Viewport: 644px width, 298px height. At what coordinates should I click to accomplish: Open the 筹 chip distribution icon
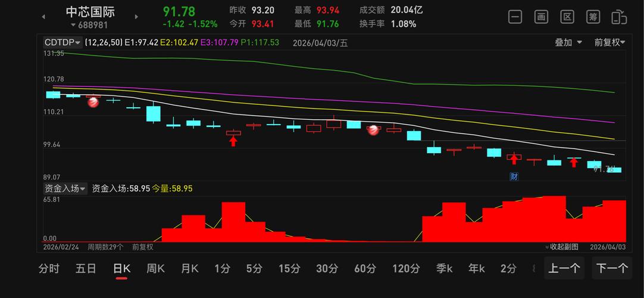[x=593, y=17]
